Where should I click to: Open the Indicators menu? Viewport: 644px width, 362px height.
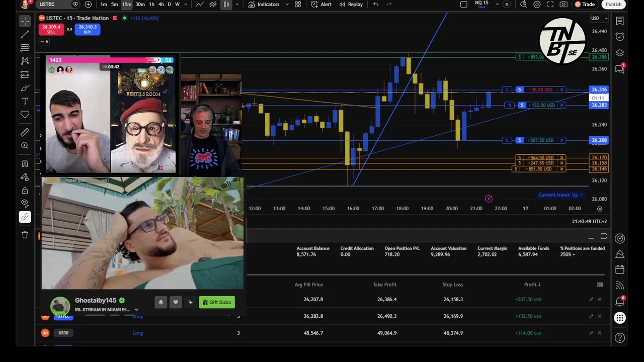pyautogui.click(x=264, y=5)
